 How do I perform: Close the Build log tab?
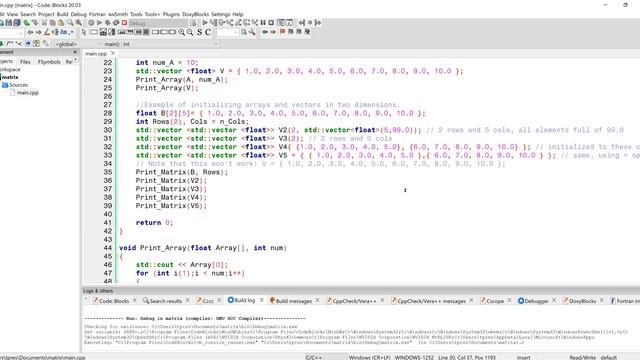pos(261,300)
